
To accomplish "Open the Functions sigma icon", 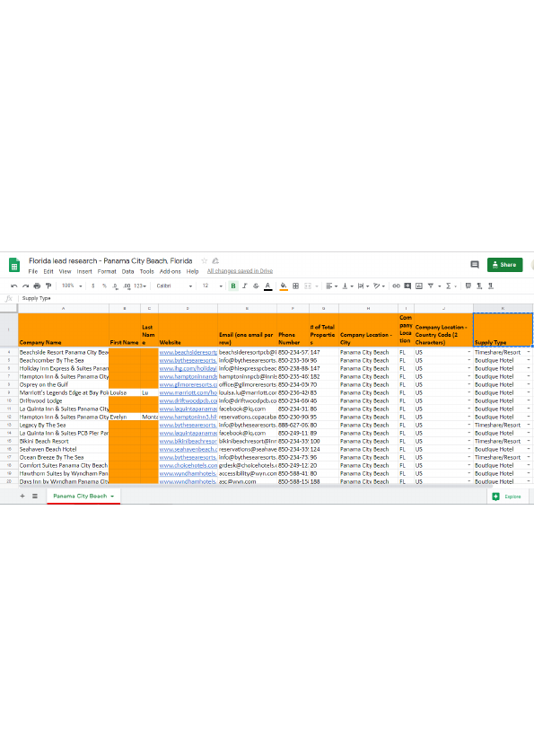I will pos(448,286).
